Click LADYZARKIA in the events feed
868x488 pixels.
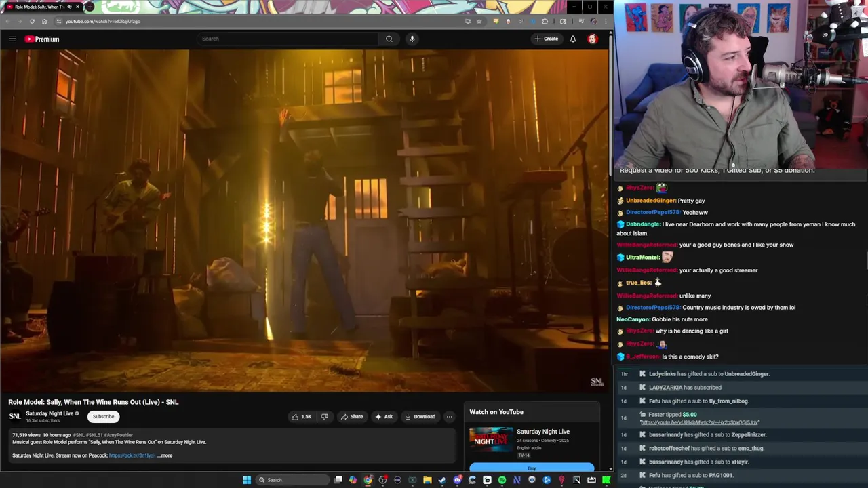(x=665, y=388)
